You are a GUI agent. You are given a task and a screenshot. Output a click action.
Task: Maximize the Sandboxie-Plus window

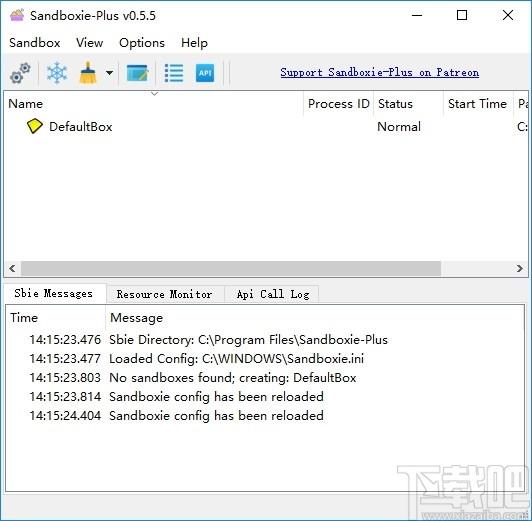point(462,15)
